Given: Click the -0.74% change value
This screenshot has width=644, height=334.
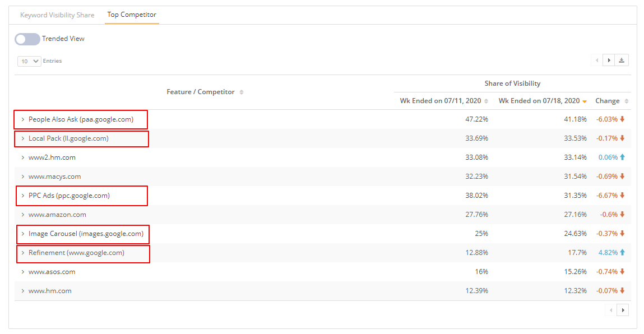Looking at the screenshot, I should point(607,272).
